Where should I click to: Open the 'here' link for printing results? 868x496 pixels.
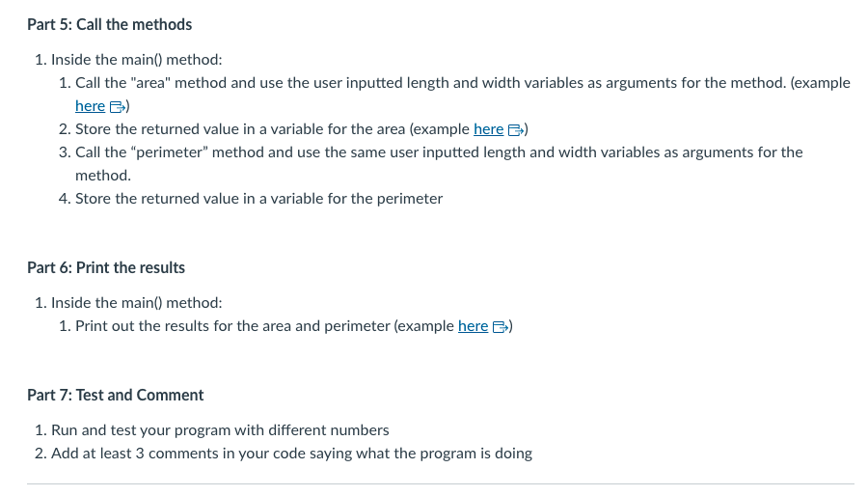coord(473,326)
